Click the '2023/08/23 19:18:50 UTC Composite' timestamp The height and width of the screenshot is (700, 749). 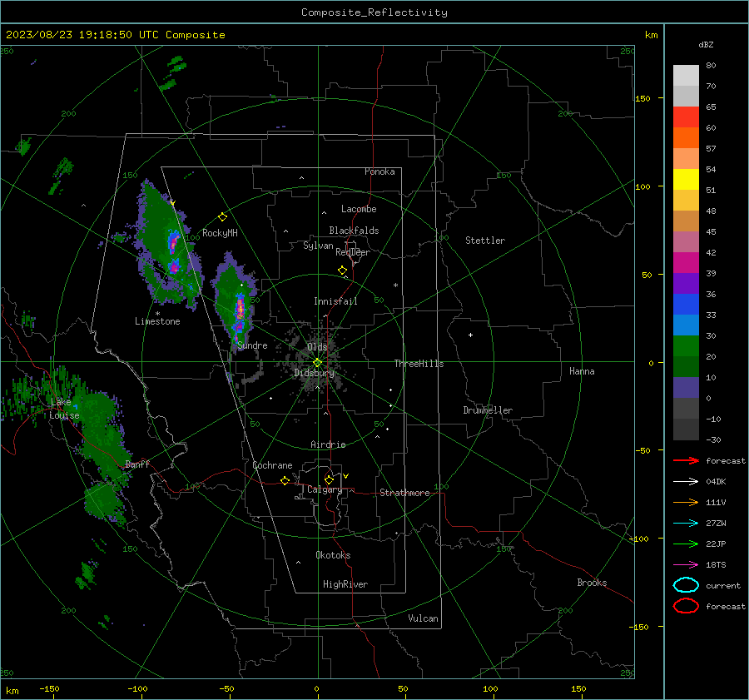(115, 35)
